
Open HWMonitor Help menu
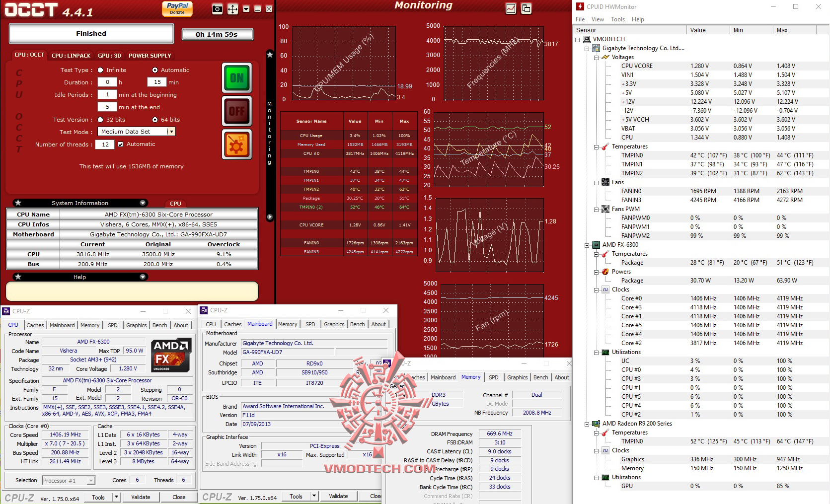(x=638, y=19)
